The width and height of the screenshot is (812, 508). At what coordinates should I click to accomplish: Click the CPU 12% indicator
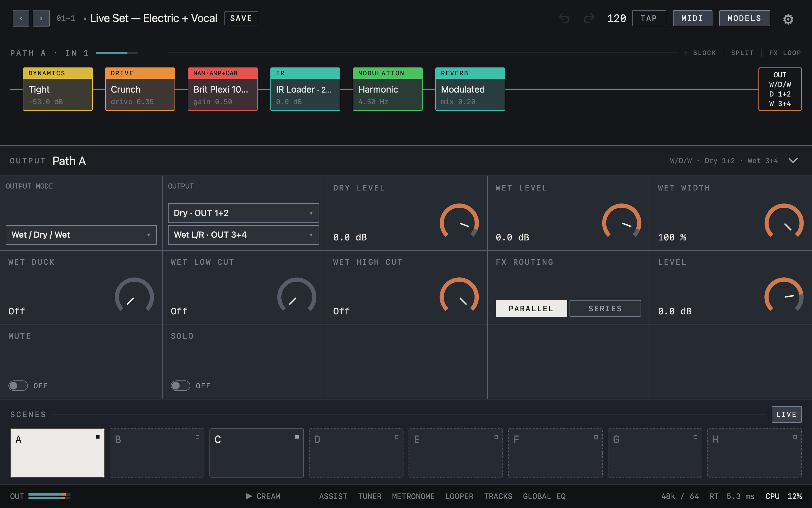pyautogui.click(x=784, y=496)
